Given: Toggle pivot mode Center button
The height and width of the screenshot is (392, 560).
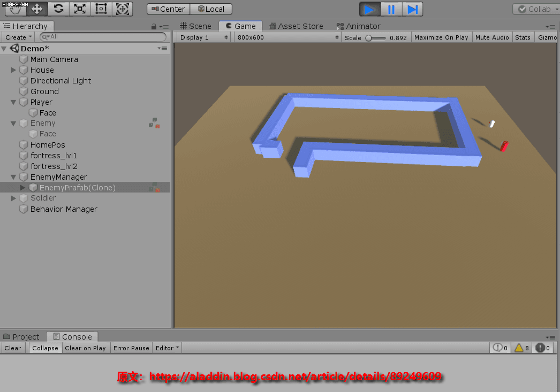Looking at the screenshot, I should (168, 9).
